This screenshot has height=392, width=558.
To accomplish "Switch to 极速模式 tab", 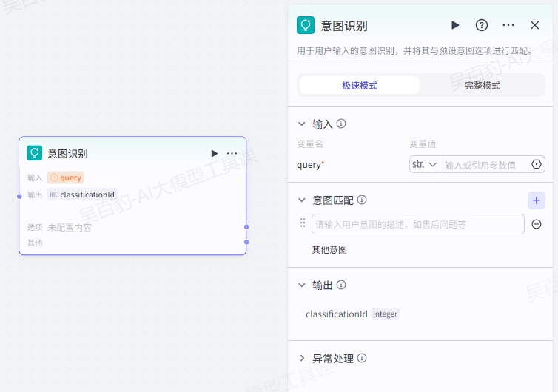I will click(x=360, y=85).
